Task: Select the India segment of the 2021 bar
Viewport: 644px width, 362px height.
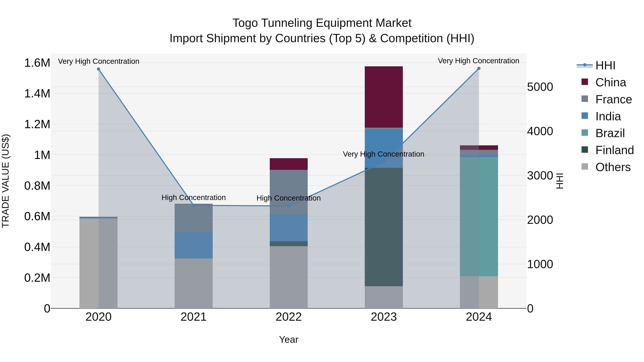Action: [194, 245]
